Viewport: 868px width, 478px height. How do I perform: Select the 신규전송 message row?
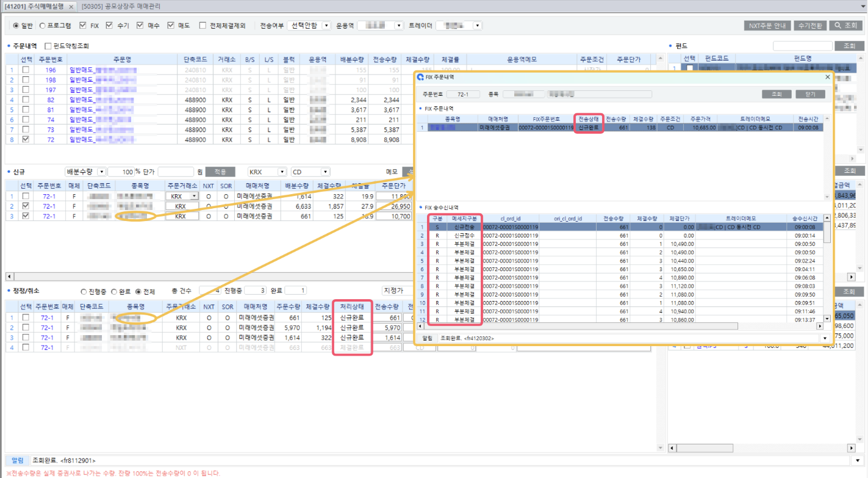[620, 226]
